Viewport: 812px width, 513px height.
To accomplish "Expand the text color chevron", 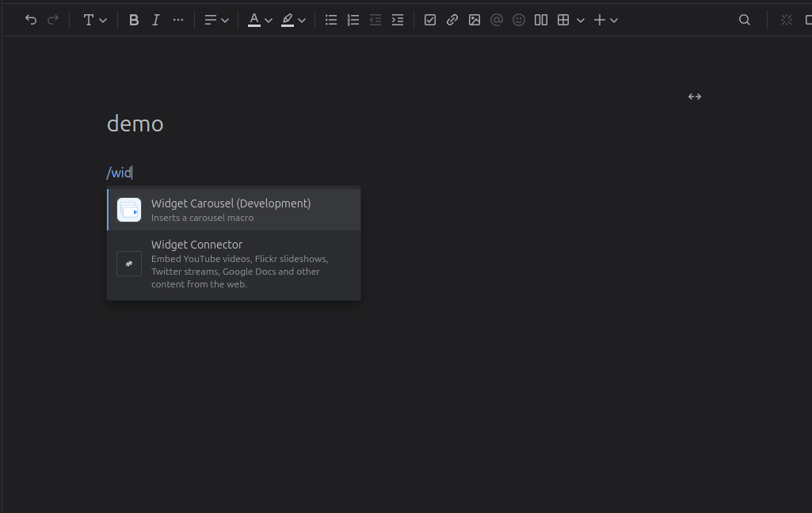I will coord(269,21).
